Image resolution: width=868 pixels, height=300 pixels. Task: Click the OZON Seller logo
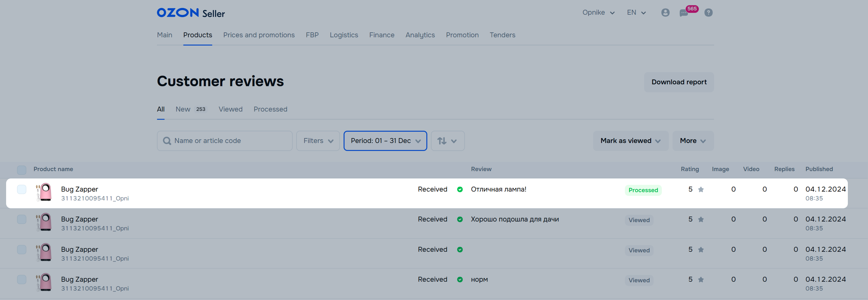pyautogui.click(x=191, y=13)
